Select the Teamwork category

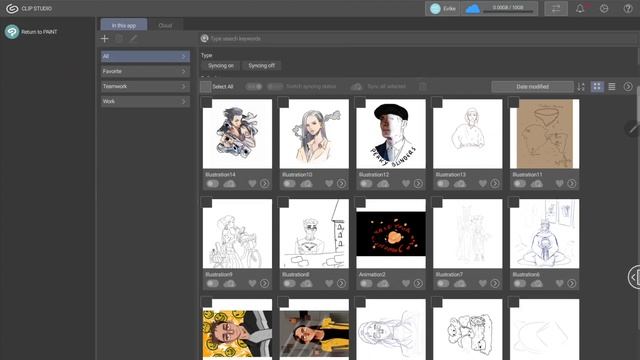[x=145, y=87]
